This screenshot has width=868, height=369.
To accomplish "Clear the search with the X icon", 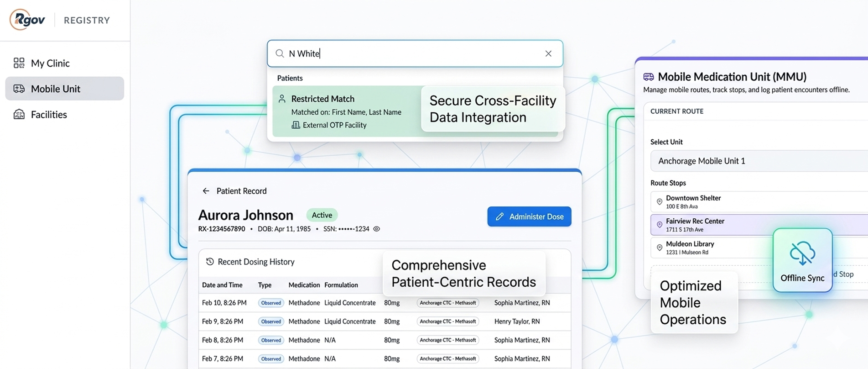I will 548,53.
